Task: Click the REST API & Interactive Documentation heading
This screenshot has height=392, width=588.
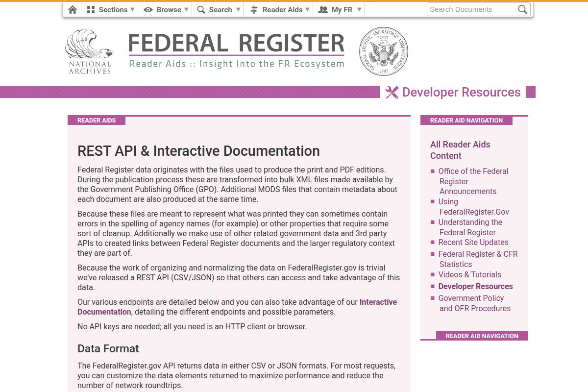Action: tap(198, 151)
